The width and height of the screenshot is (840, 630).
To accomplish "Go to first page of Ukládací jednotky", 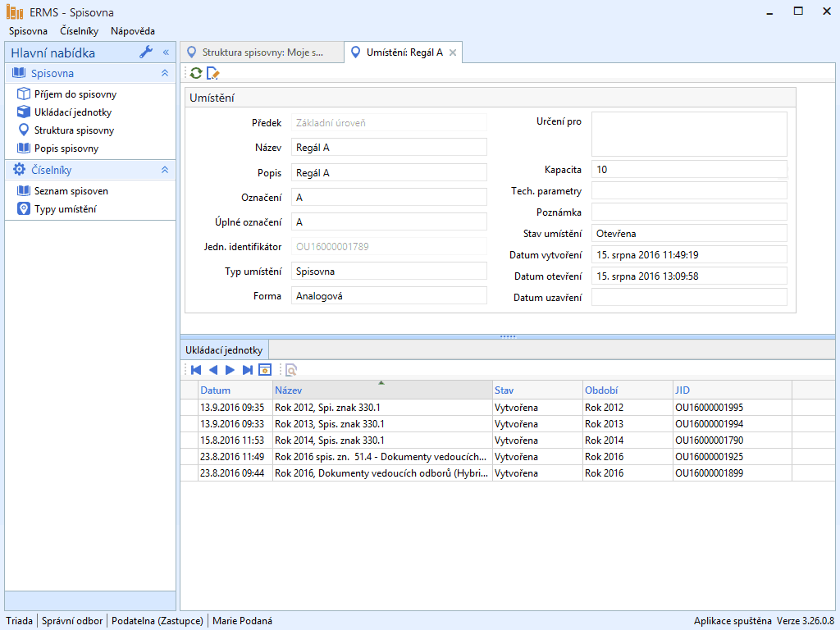I will coord(196,370).
